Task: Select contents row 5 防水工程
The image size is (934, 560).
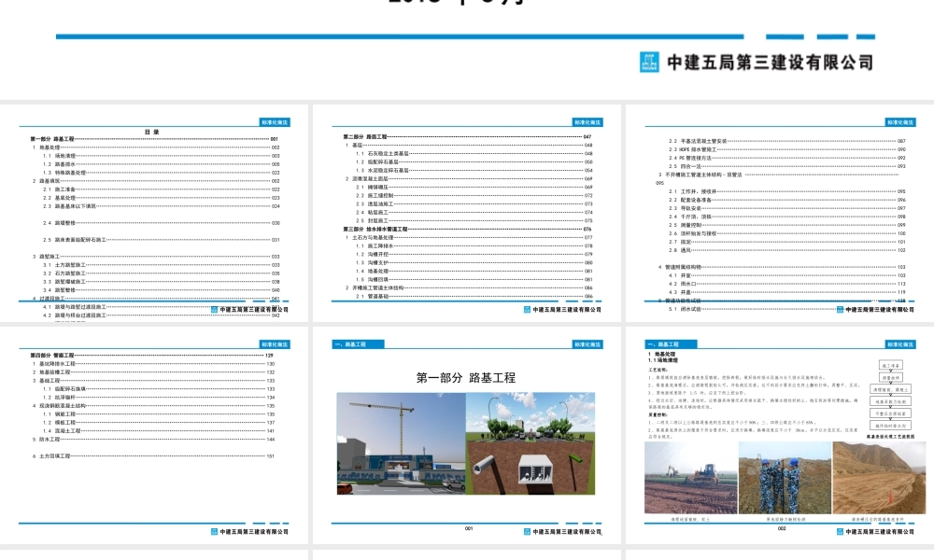Action: (x=154, y=440)
